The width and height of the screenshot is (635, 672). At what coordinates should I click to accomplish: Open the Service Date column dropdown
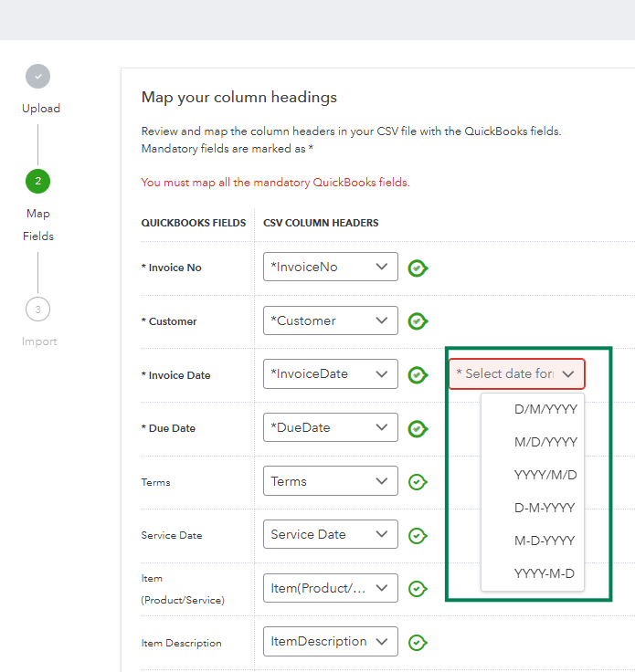click(330, 534)
